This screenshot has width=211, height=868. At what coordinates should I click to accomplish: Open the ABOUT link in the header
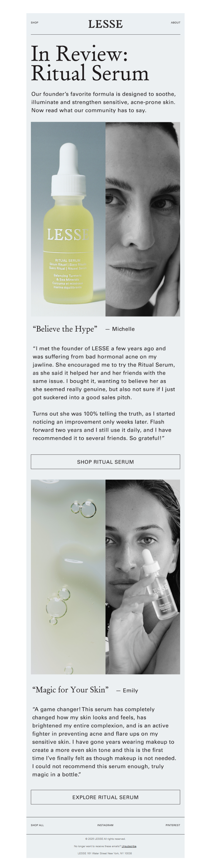[175, 22]
